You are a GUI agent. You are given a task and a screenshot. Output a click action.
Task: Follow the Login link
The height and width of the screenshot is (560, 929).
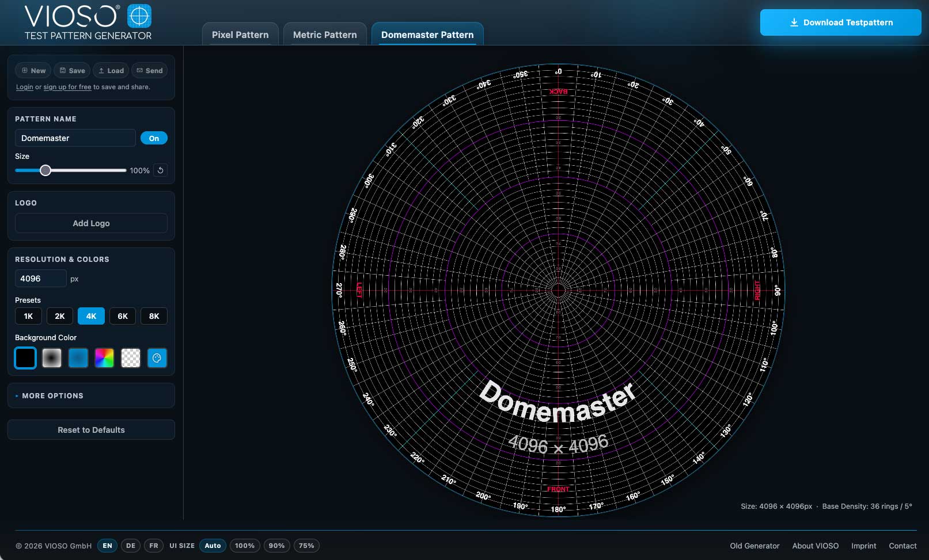tap(24, 87)
